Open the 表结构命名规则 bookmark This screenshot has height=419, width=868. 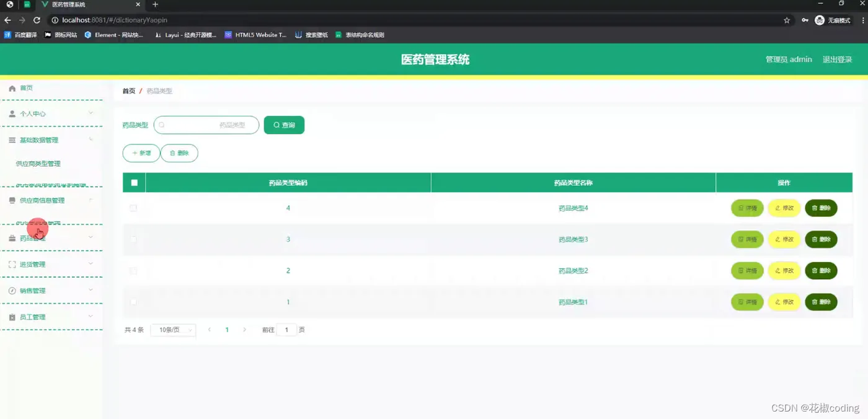360,35
